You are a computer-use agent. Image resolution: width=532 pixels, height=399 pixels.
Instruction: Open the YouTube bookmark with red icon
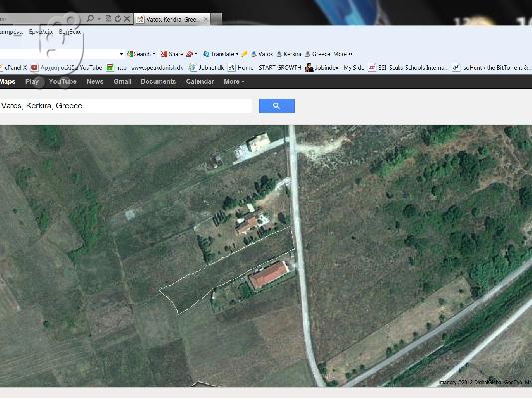(x=66, y=67)
